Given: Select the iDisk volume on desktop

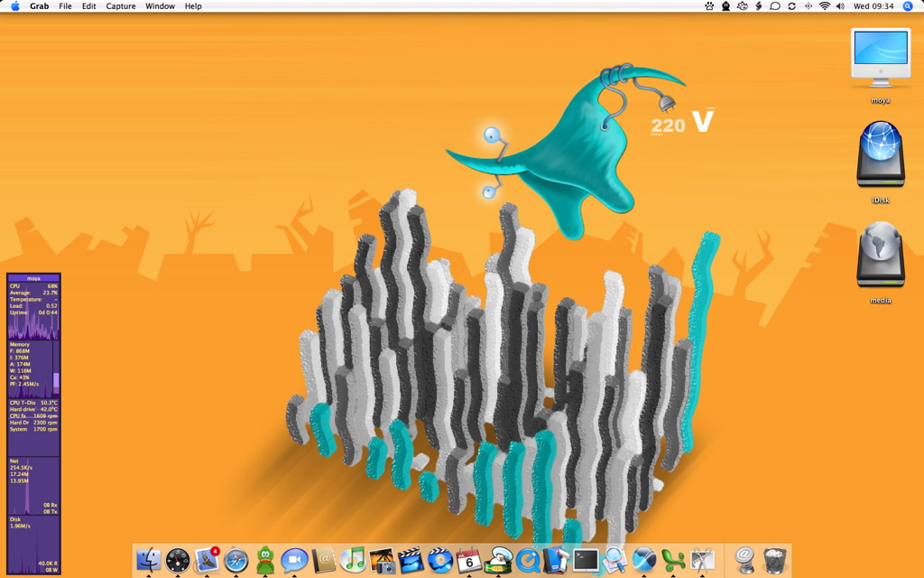Looking at the screenshot, I should [881, 154].
